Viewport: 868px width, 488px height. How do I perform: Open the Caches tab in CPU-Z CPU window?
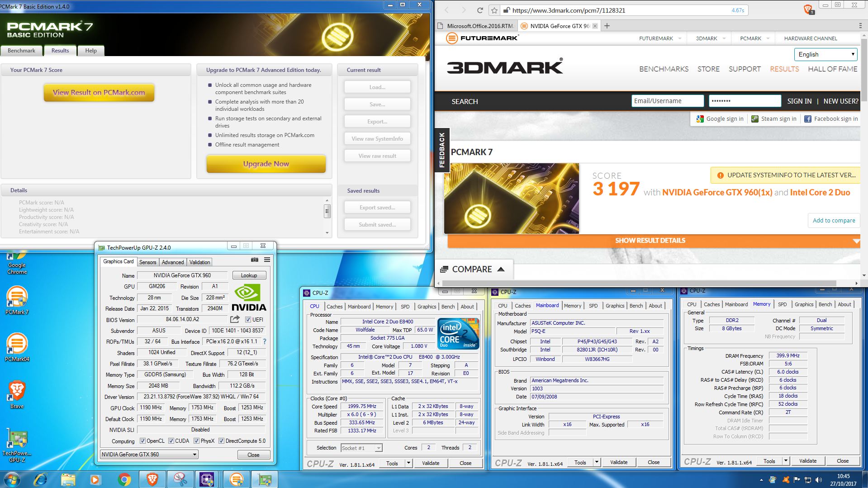pyautogui.click(x=335, y=306)
